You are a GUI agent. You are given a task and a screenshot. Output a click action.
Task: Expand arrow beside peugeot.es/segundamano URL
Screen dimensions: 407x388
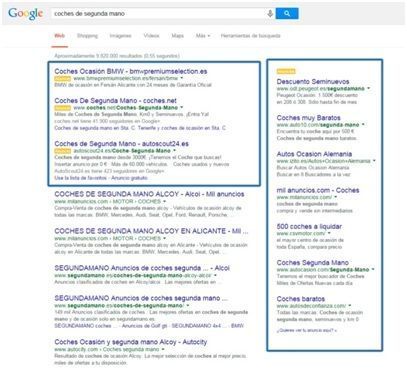tap(369, 89)
